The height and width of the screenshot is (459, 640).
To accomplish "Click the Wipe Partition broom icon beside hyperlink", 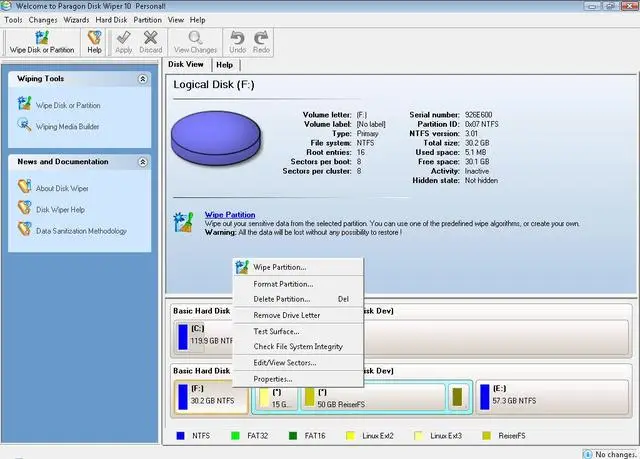I will [x=183, y=222].
